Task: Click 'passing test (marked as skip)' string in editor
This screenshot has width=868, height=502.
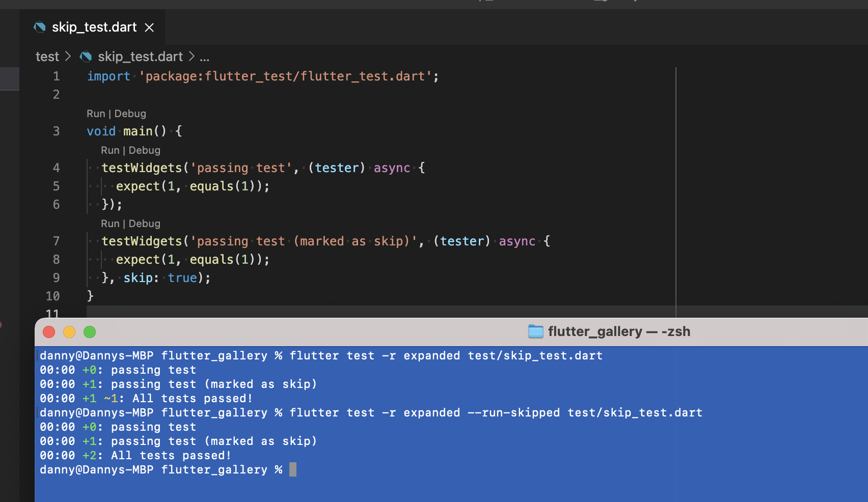Action: coord(304,241)
